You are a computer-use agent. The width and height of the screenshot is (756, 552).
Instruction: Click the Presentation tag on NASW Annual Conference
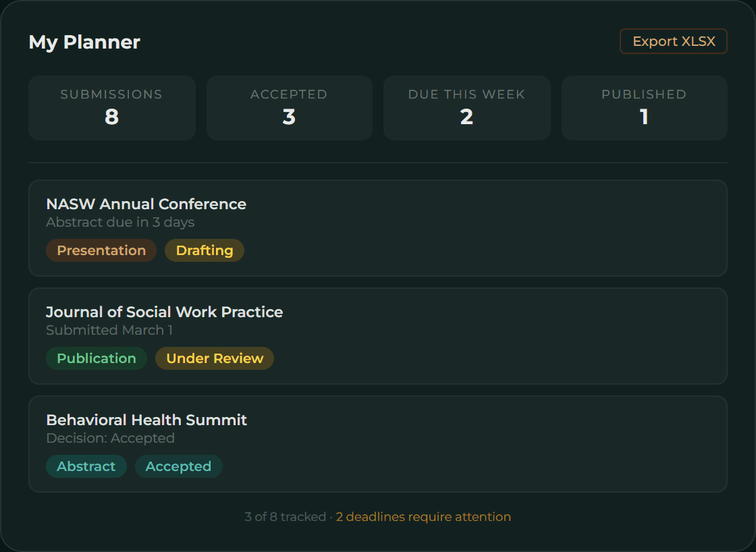pos(101,250)
